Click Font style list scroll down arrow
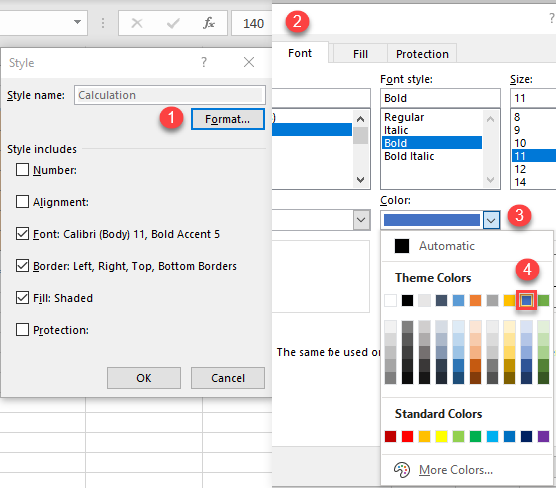Image resolution: width=556 pixels, height=488 pixels. click(x=490, y=180)
